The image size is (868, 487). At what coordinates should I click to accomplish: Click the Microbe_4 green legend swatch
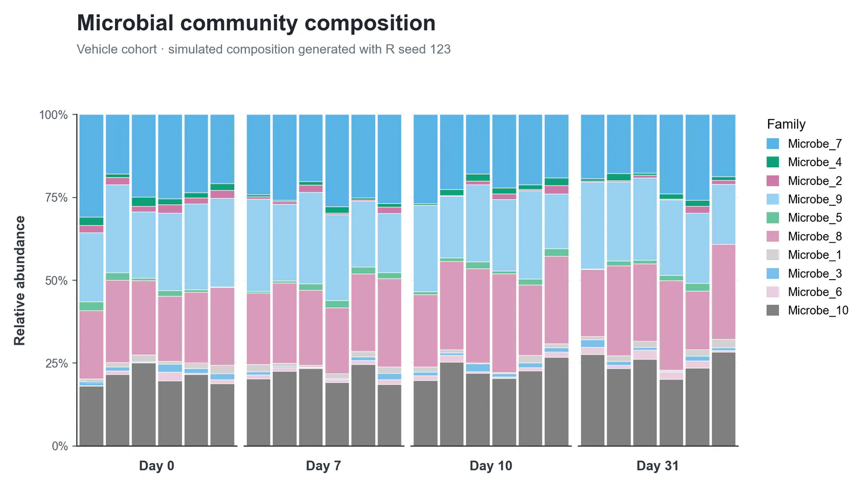(x=773, y=162)
